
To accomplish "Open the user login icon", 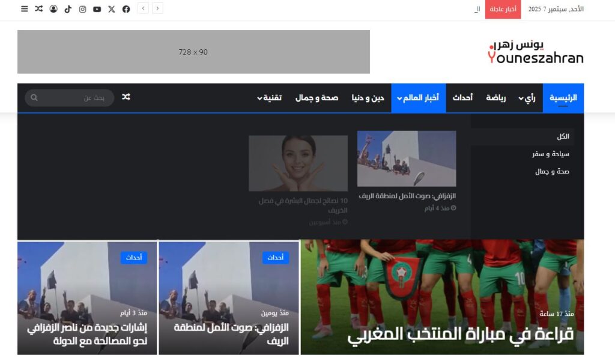I will coord(53,9).
